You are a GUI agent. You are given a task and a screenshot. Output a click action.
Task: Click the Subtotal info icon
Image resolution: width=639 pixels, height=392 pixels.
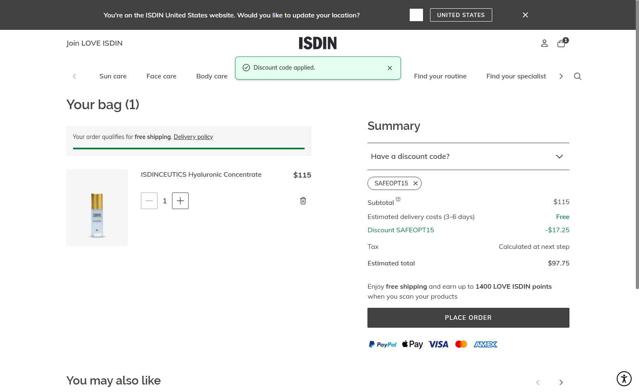(398, 199)
